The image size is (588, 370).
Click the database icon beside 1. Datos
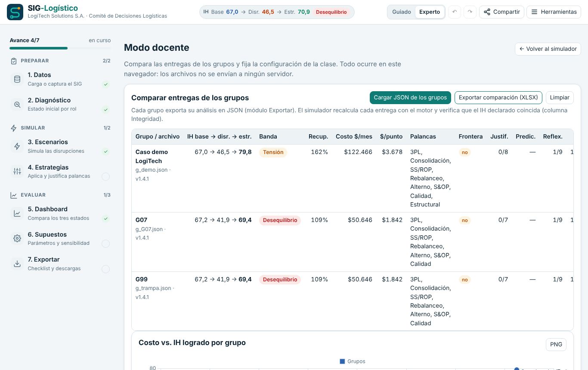17,79
